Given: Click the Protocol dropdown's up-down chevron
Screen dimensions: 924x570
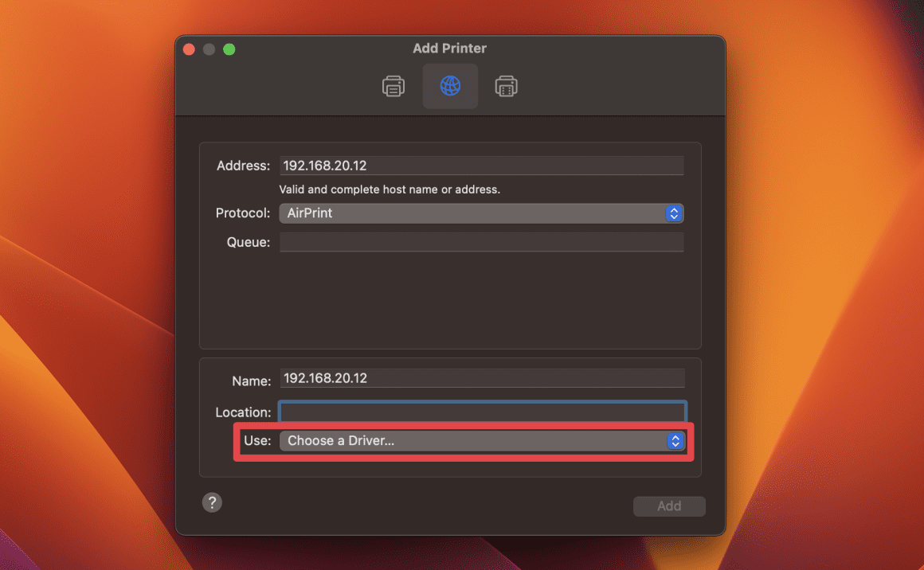Looking at the screenshot, I should point(673,213).
